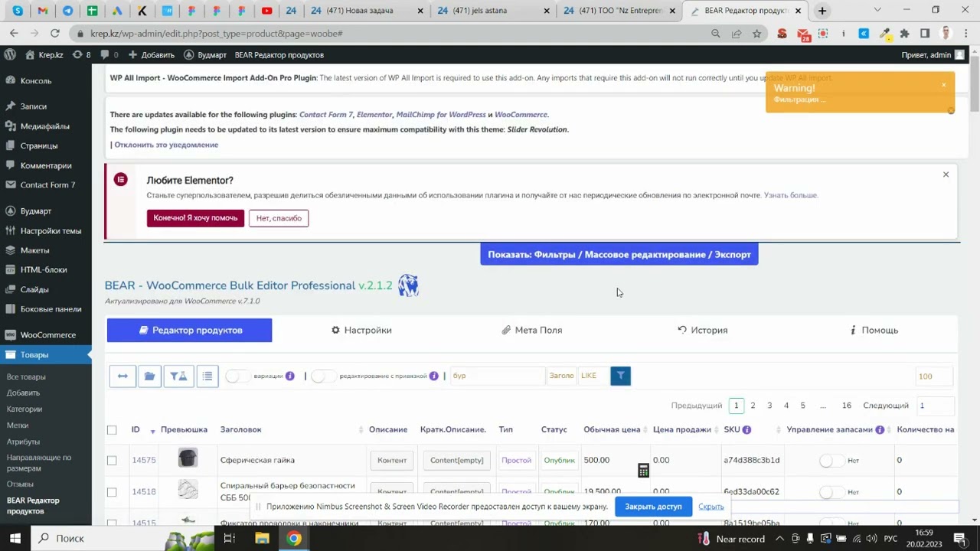Toggle stock management for product 14518 row
The width and height of the screenshot is (980, 551).
(x=831, y=491)
